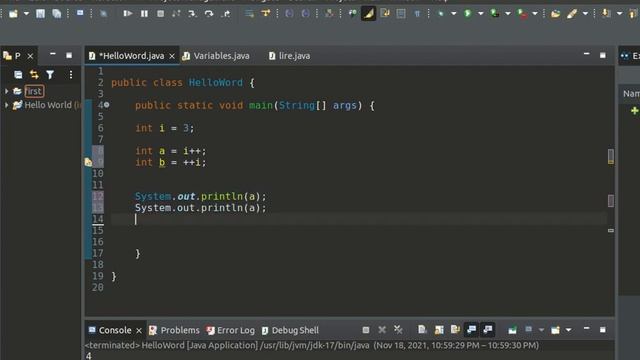
Task: Open the Problems tab
Action: [180, 330]
